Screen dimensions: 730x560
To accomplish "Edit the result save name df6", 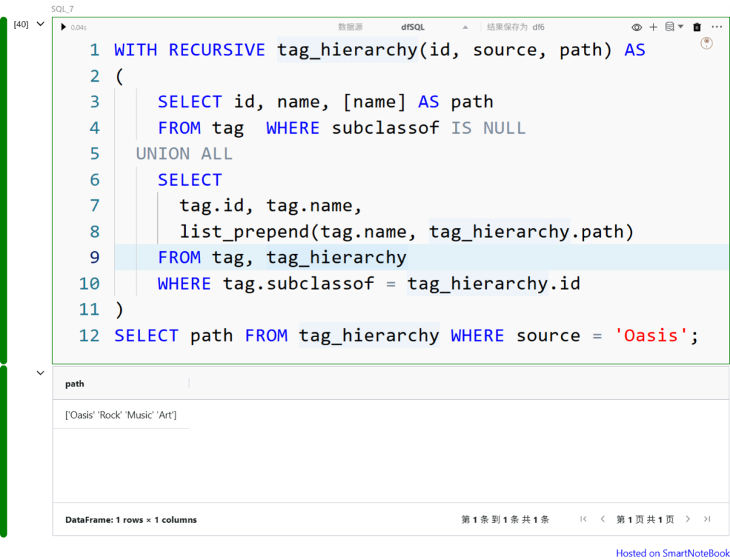I will (539, 27).
